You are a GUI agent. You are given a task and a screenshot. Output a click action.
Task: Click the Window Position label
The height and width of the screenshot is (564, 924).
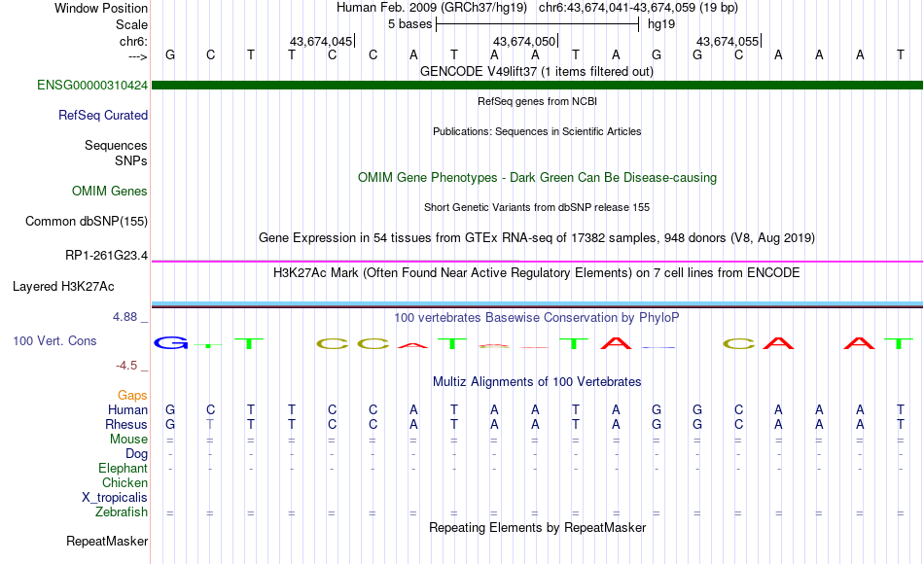point(101,8)
